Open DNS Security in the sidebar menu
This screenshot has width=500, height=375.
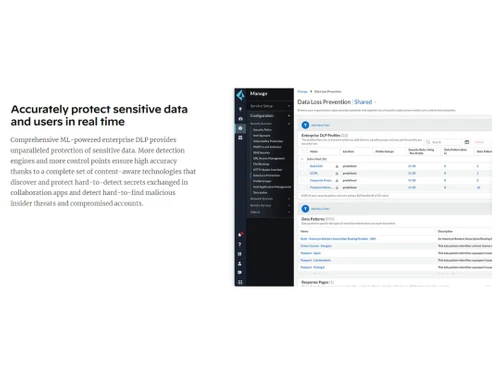click(x=262, y=153)
